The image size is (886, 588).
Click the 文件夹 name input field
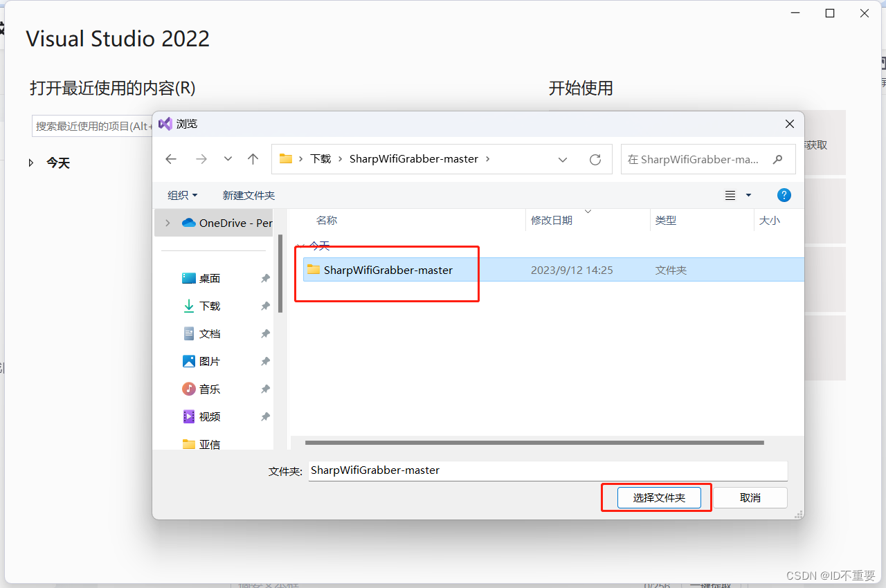click(x=548, y=470)
